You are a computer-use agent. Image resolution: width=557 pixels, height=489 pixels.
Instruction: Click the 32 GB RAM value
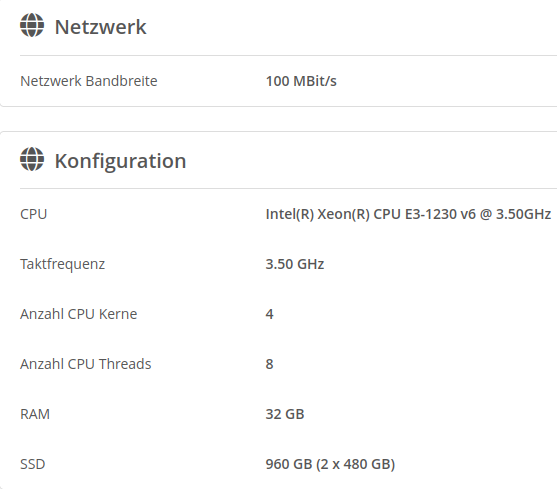click(x=285, y=414)
